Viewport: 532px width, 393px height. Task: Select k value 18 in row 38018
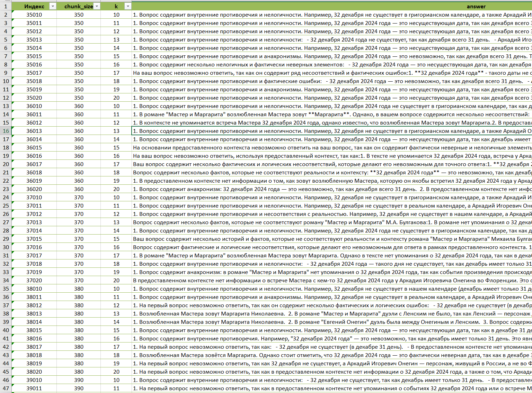(x=116, y=355)
